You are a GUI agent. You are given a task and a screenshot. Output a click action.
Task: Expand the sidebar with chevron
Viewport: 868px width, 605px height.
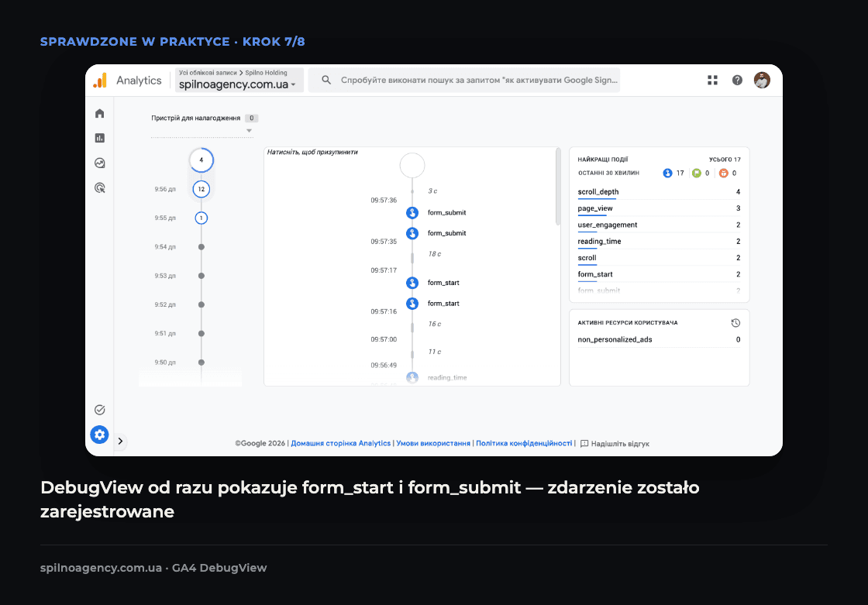tap(120, 441)
